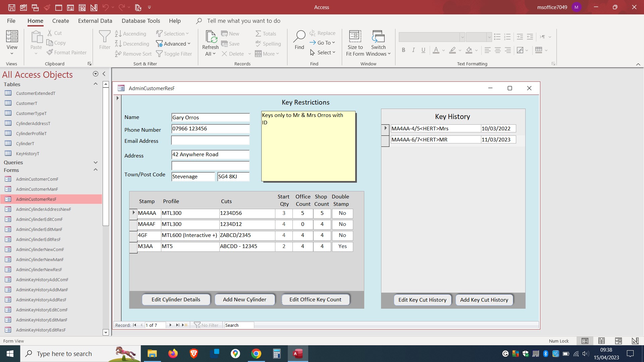
Task: Toggle Italic text formatting
Action: coord(414,50)
